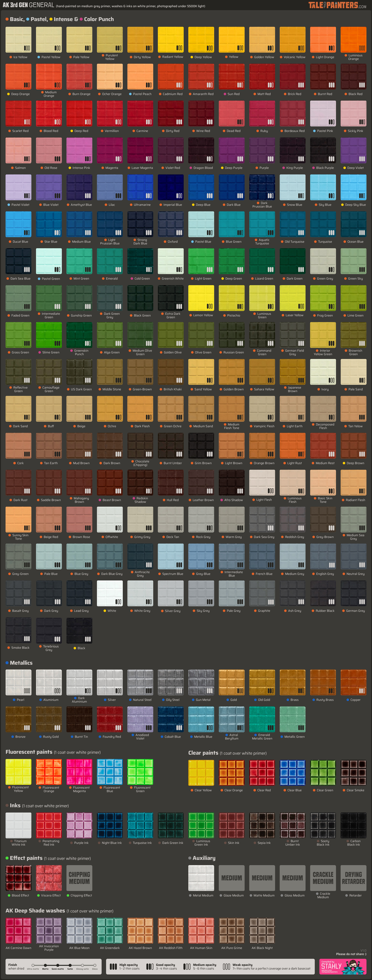Viewport: 372px width, 980px height.
Task: Select the Copper metallic swatch
Action: point(353,682)
